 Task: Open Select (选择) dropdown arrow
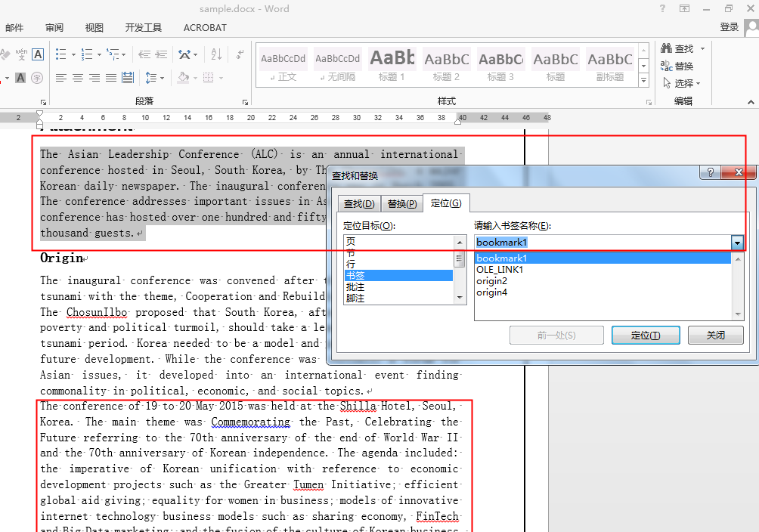pos(699,83)
